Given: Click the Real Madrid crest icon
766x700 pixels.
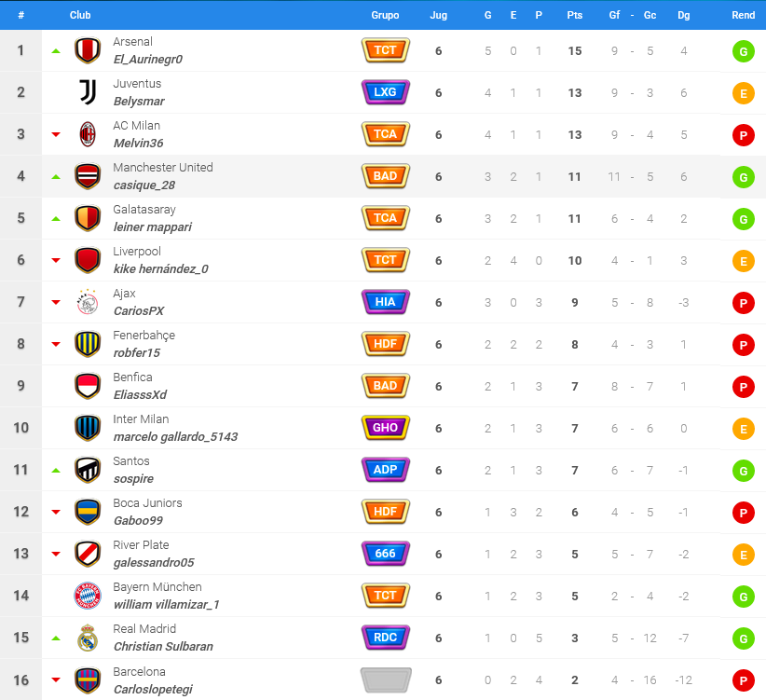Looking at the screenshot, I should 88,638.
